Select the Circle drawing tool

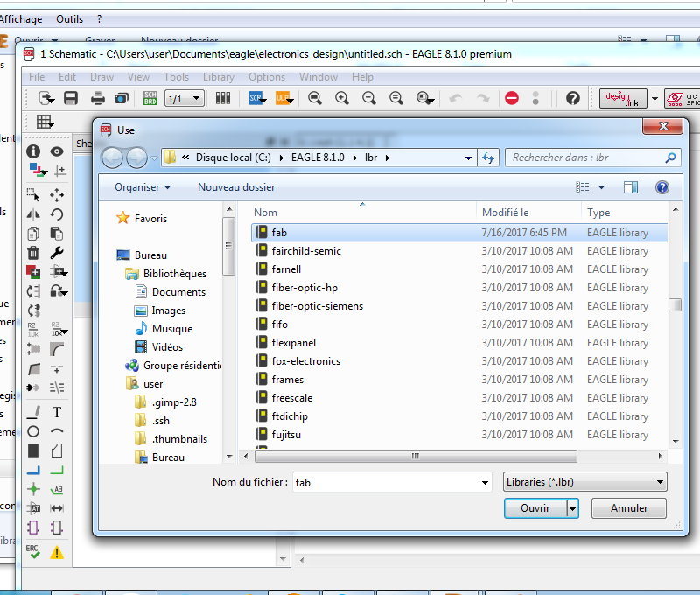tap(33, 431)
